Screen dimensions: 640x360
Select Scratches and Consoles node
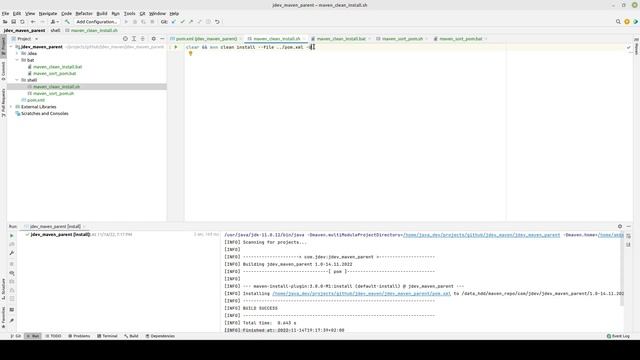(44, 113)
